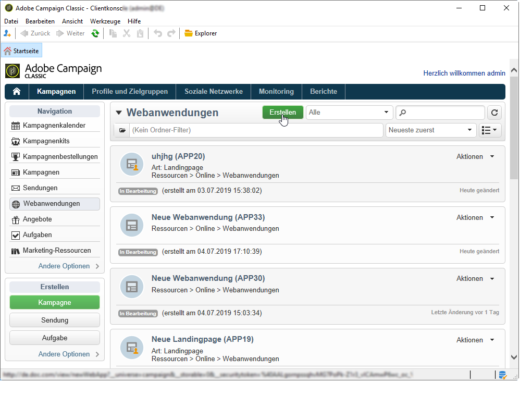Click the scroll down arrow of the page scrollbar
532x395 pixels.
pyautogui.click(x=514, y=357)
